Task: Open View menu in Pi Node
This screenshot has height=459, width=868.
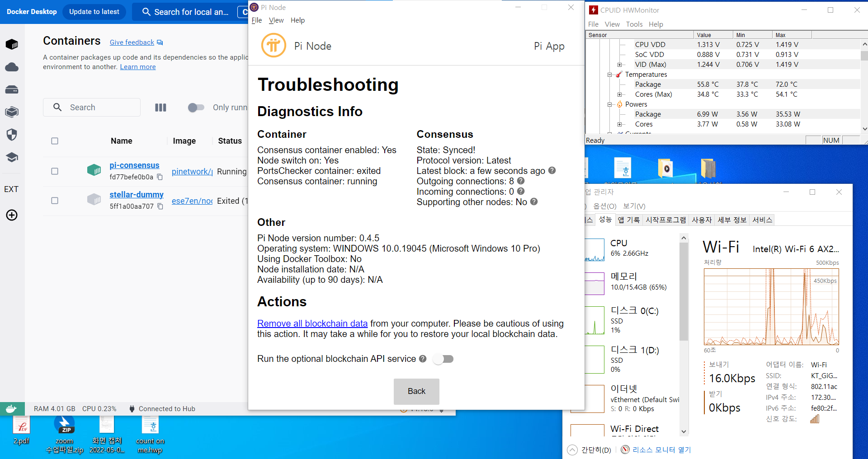Action: (x=276, y=20)
